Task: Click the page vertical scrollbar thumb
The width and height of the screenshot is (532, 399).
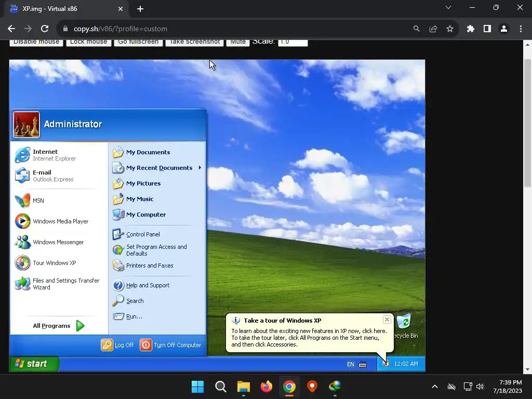Action: coord(527,123)
